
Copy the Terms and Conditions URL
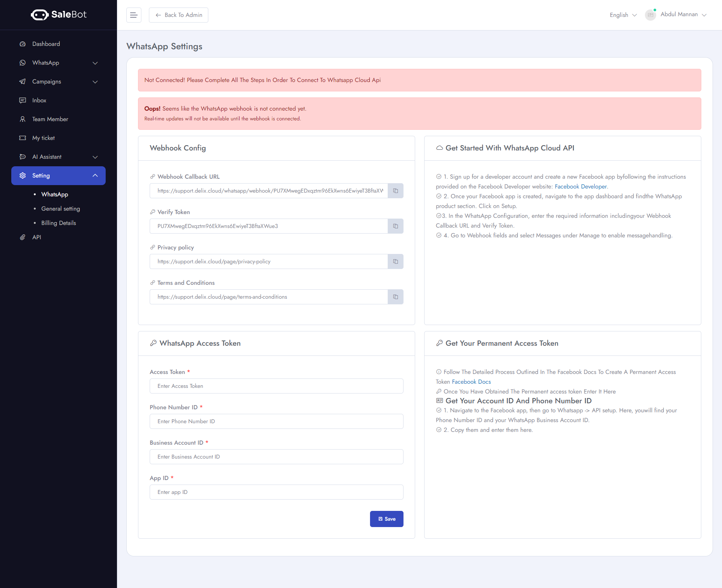pyautogui.click(x=395, y=297)
